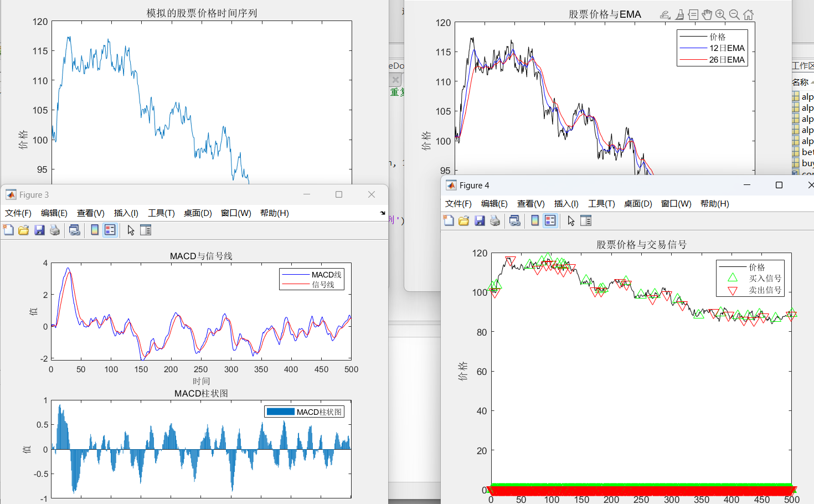Click New Figure icon in Figure 3 toolbar
The width and height of the screenshot is (814, 504).
(x=8, y=230)
